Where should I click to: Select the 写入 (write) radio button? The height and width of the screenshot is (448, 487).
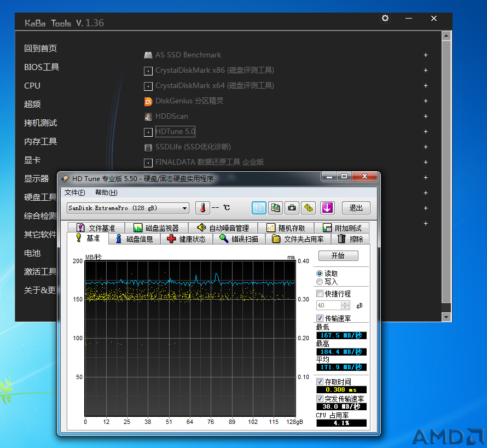click(x=319, y=282)
